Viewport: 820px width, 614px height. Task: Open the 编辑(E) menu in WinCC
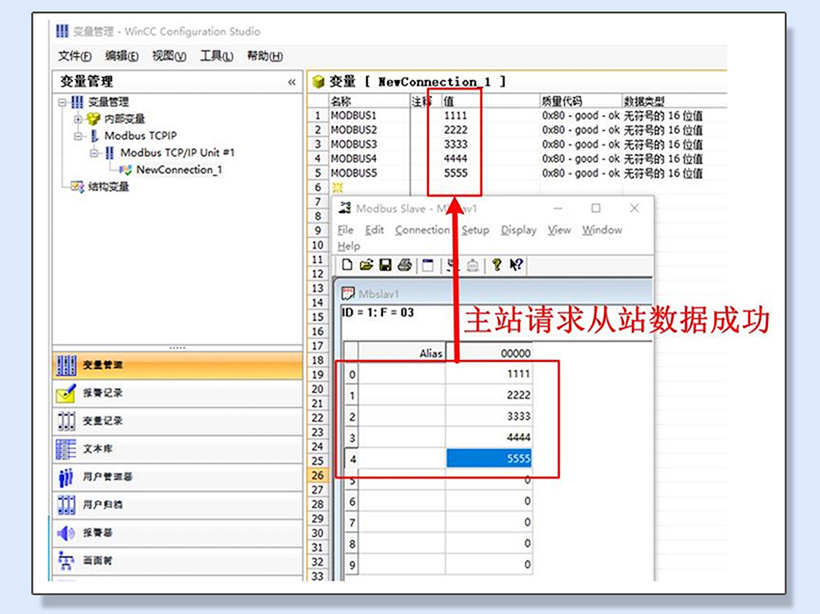click(122, 56)
